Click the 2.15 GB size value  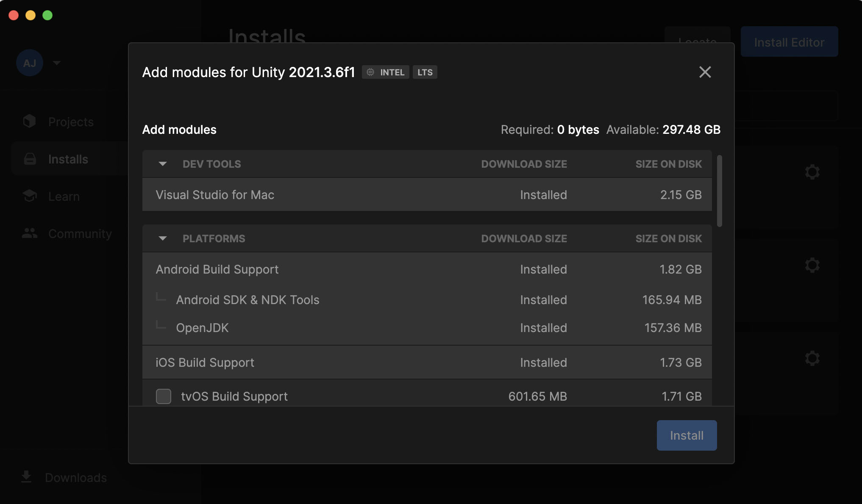(x=681, y=195)
